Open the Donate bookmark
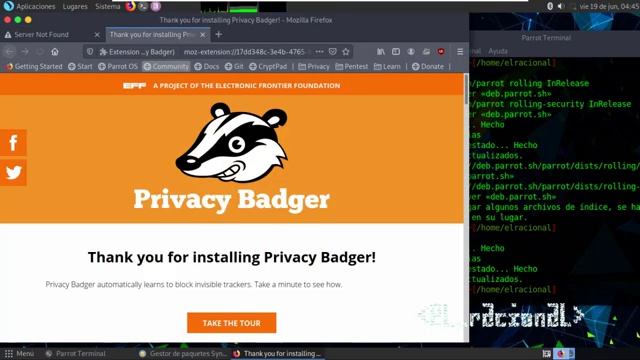640x360 pixels. 428,67
